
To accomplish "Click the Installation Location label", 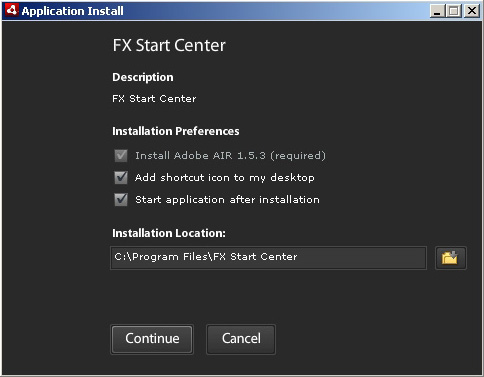I will pyautogui.click(x=169, y=233).
